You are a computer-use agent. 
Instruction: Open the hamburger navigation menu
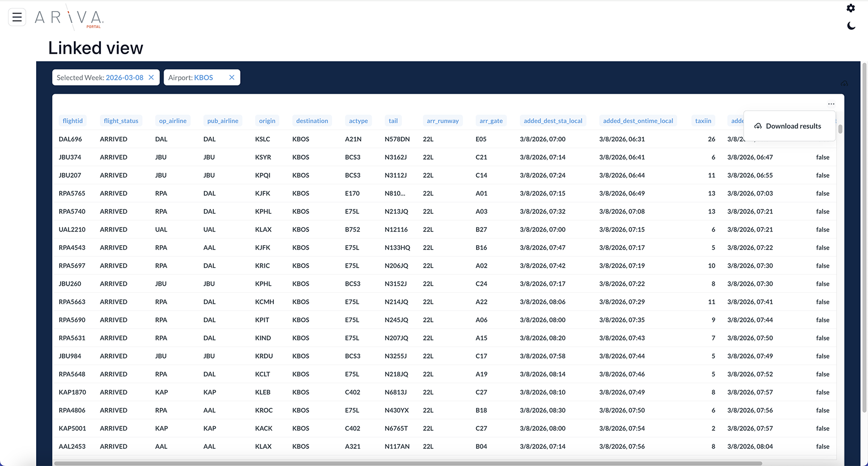[x=17, y=17]
